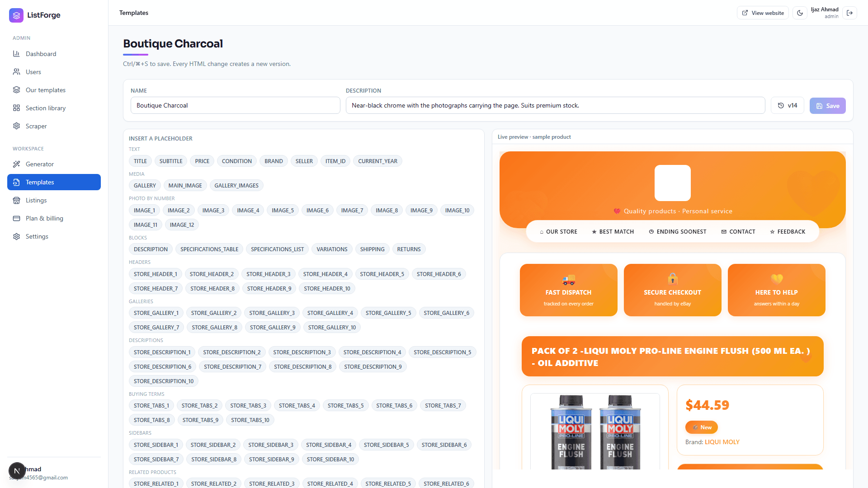Click the user avatar N circle
Viewport: 868px width, 488px height.
17,471
